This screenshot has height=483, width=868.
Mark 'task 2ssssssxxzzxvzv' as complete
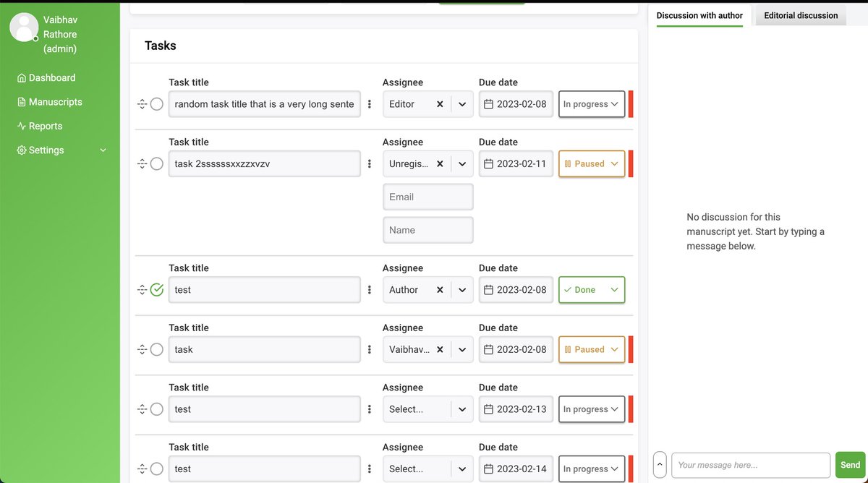tap(157, 164)
